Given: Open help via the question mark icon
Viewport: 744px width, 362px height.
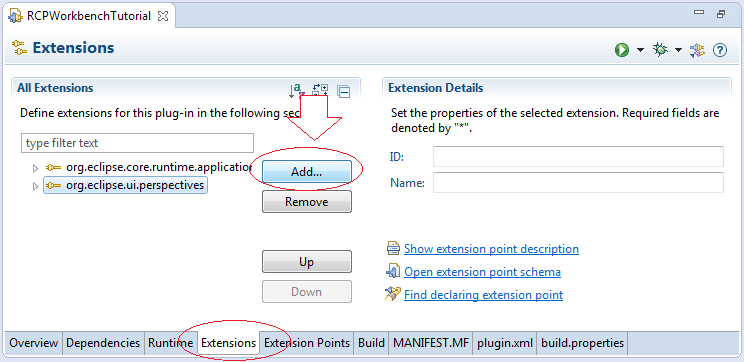Looking at the screenshot, I should point(720,50).
